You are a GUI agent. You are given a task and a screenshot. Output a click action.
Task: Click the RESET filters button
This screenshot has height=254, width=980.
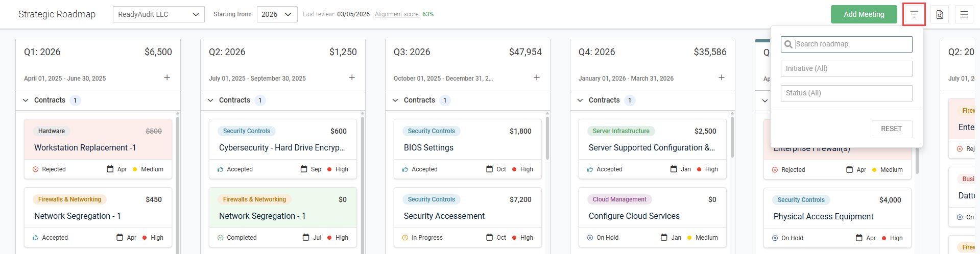click(x=891, y=129)
